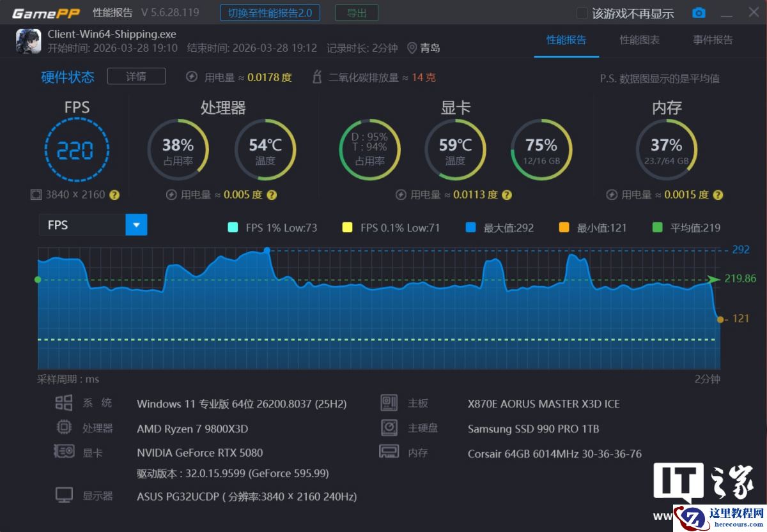Open hardware 详情 details button
The image size is (767, 532).
click(136, 77)
